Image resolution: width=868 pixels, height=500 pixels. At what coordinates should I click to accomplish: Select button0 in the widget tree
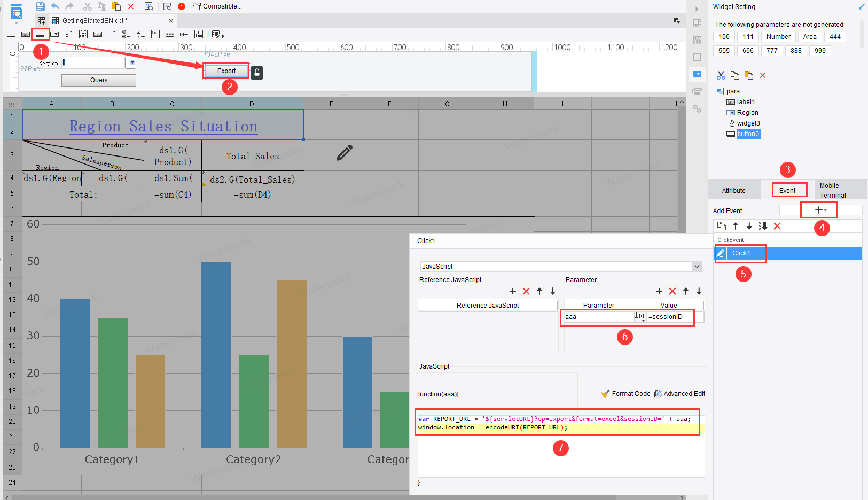point(747,134)
